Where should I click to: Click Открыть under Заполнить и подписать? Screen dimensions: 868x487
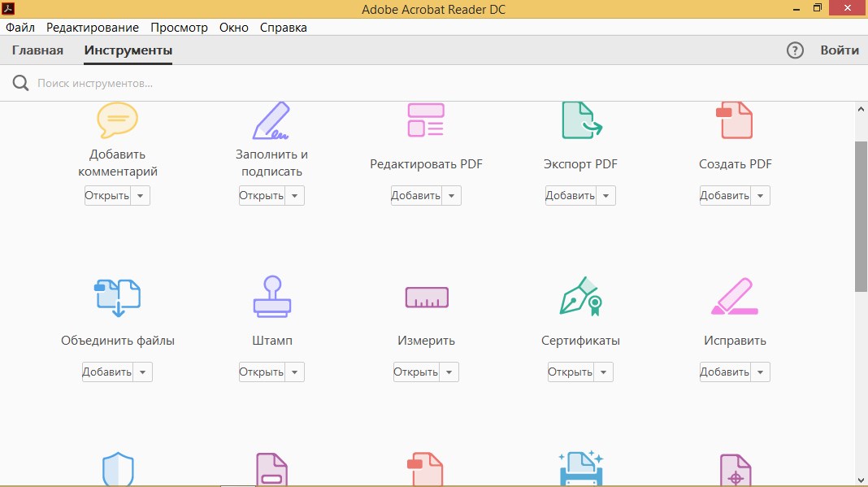tap(262, 196)
